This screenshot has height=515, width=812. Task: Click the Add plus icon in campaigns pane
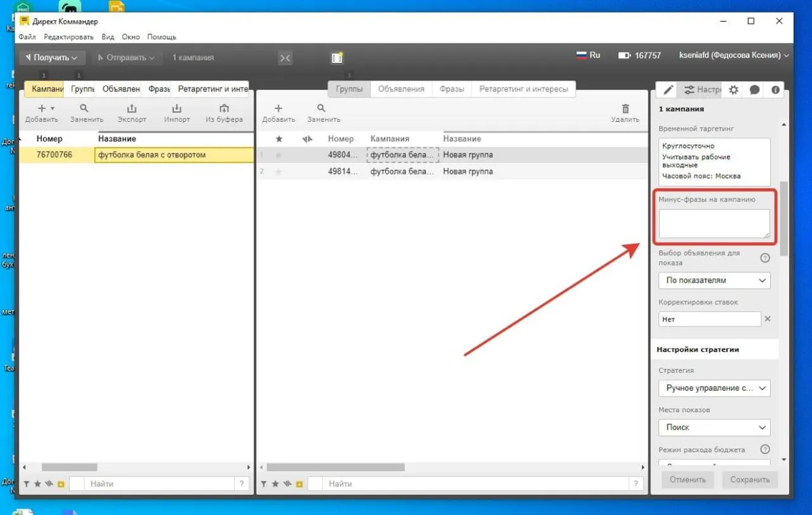pyautogui.click(x=42, y=108)
